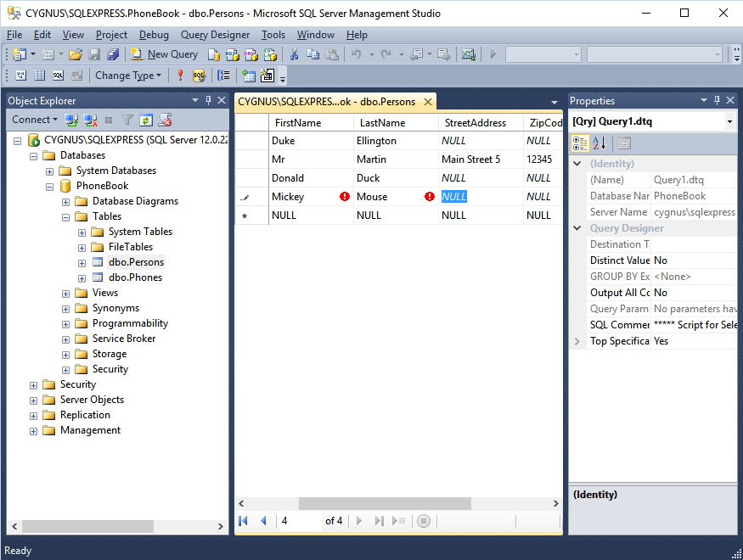Select the dbo.Persons table in tree
This screenshot has height=560, width=743.
tap(136, 262)
